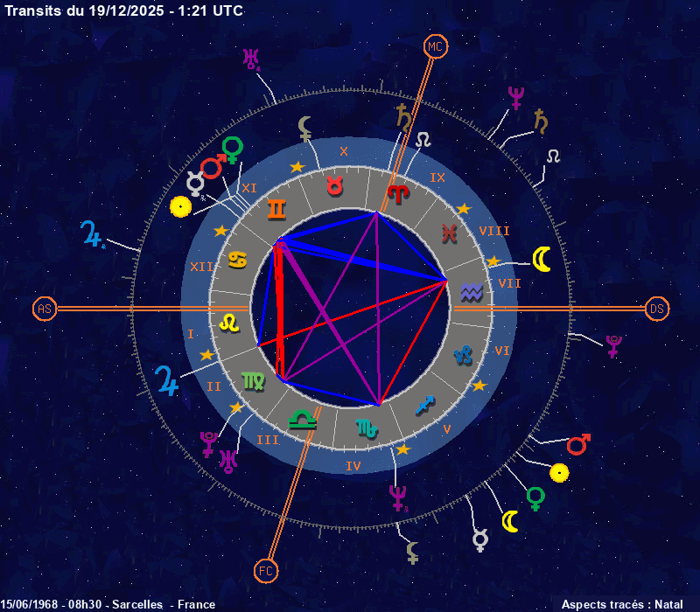The width and height of the screenshot is (700, 612).
Task: Click the green Virgo zodiac sign
Action: coord(252,379)
